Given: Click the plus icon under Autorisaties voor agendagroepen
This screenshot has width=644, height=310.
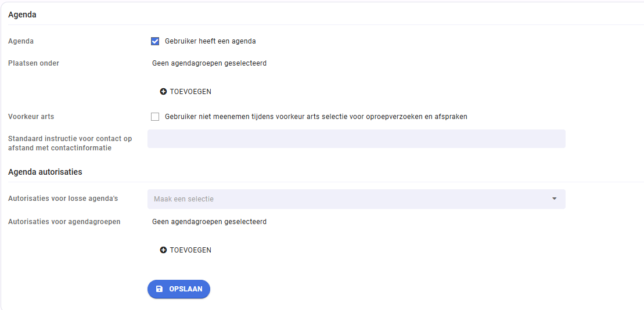Looking at the screenshot, I should (x=163, y=250).
